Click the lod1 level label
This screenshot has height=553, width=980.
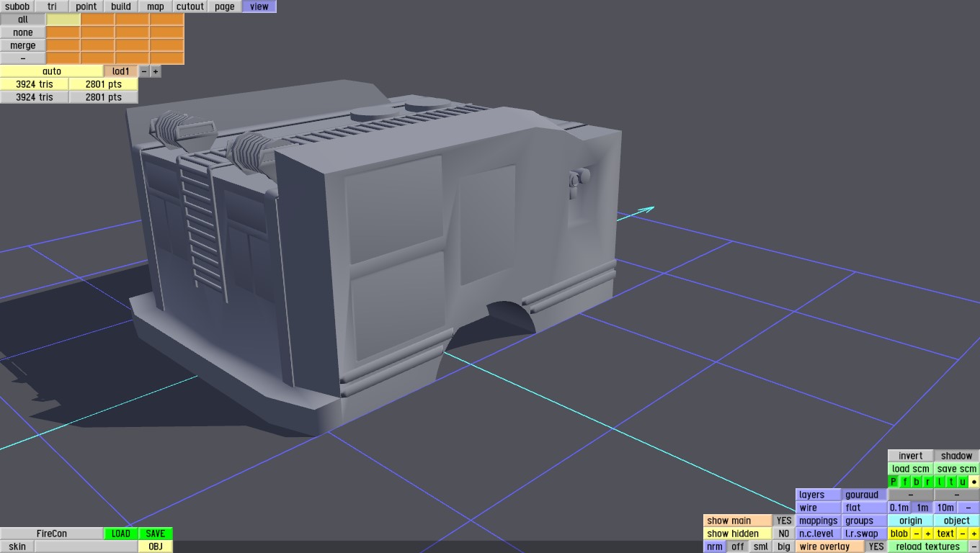click(x=121, y=71)
